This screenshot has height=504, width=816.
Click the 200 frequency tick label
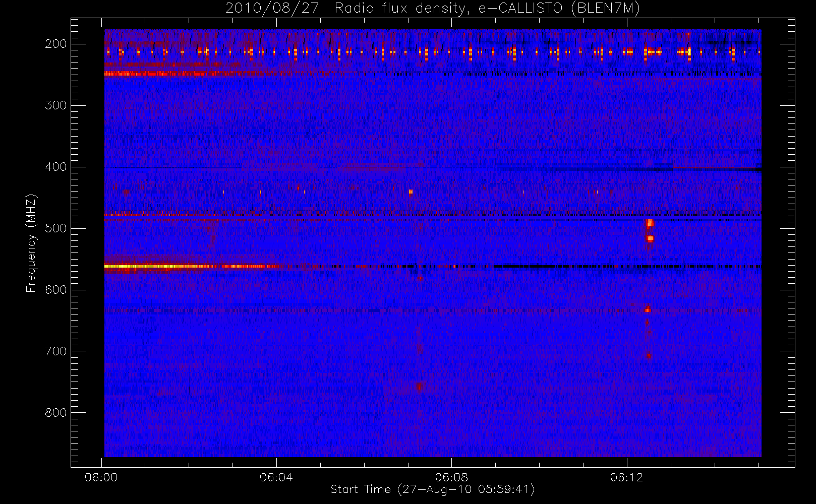coord(55,44)
